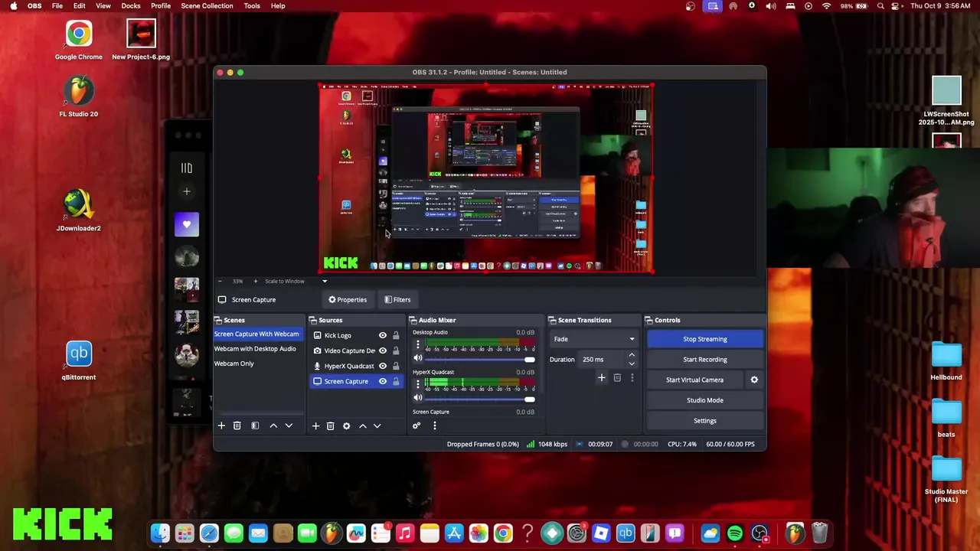980x551 pixels.
Task: Open Music app in the dock
Action: pyautogui.click(x=405, y=533)
